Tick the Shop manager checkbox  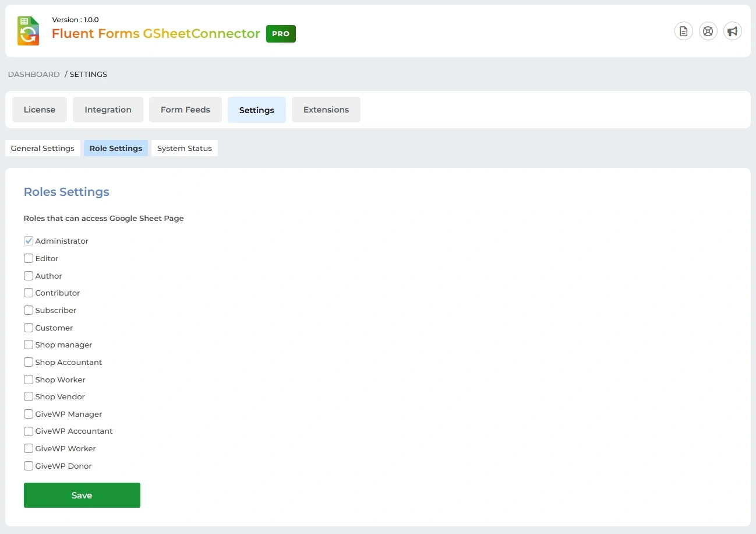(x=29, y=345)
